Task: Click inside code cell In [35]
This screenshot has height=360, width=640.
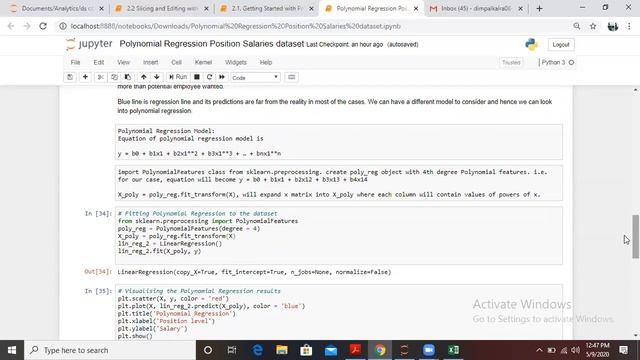Action: coord(339,312)
